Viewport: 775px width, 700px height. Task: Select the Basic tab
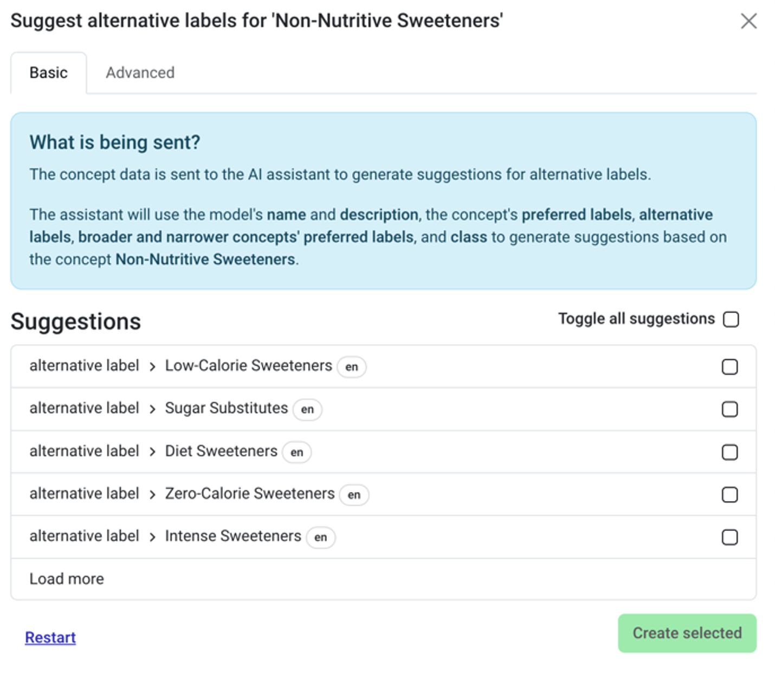point(48,73)
